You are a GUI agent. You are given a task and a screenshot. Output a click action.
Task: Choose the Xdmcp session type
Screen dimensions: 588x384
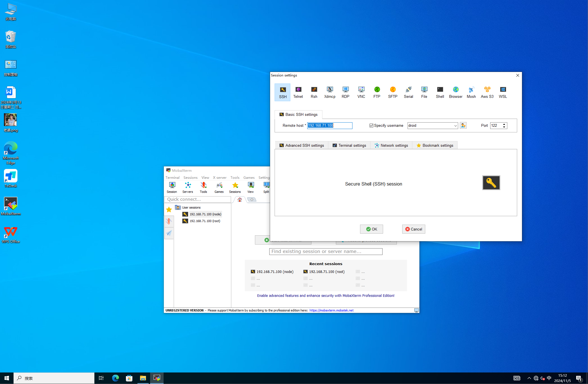tap(330, 92)
